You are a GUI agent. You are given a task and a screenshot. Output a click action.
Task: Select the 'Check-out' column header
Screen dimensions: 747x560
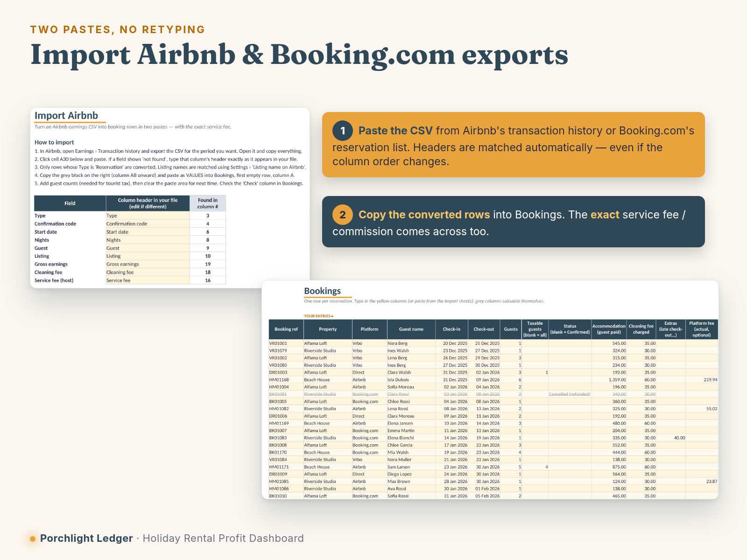(x=484, y=329)
